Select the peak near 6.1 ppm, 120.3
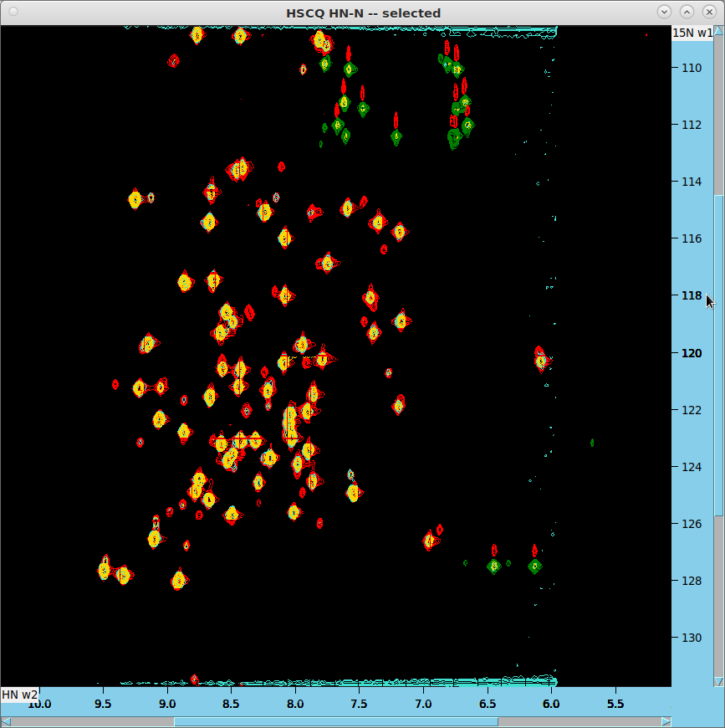Viewport: 725px width, 728px height. [x=541, y=361]
